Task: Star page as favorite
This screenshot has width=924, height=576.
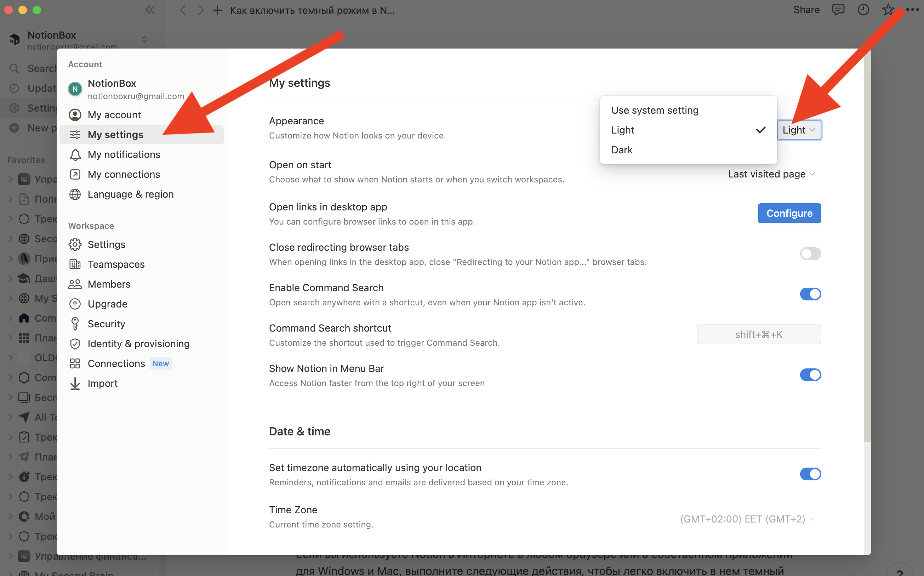Action: pos(888,10)
